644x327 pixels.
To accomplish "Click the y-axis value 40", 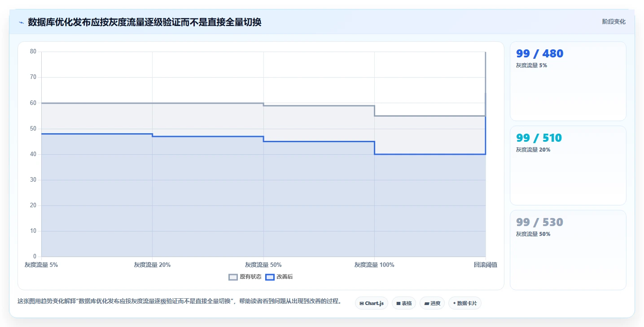I will click(33, 154).
